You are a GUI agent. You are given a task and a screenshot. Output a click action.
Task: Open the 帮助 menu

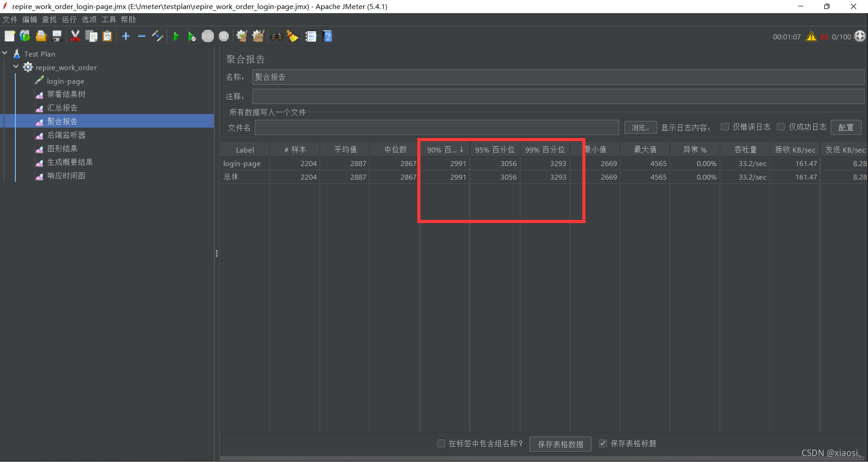[128, 19]
